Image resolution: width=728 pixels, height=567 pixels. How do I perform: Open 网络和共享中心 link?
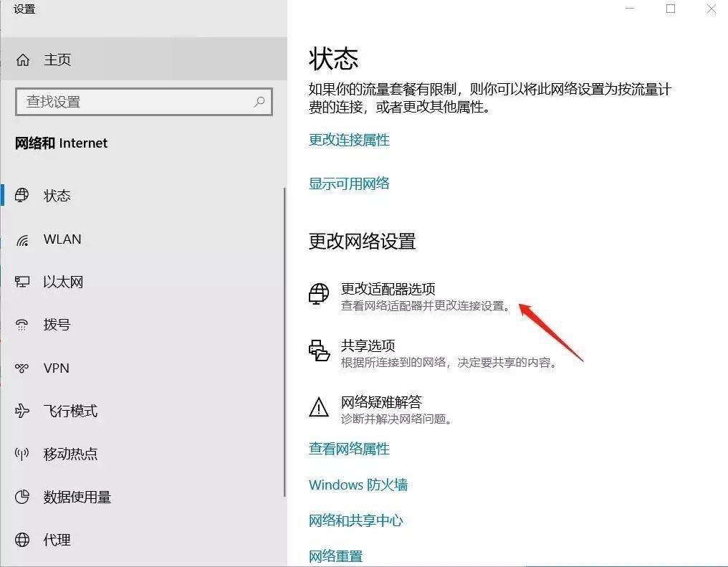coord(355,520)
